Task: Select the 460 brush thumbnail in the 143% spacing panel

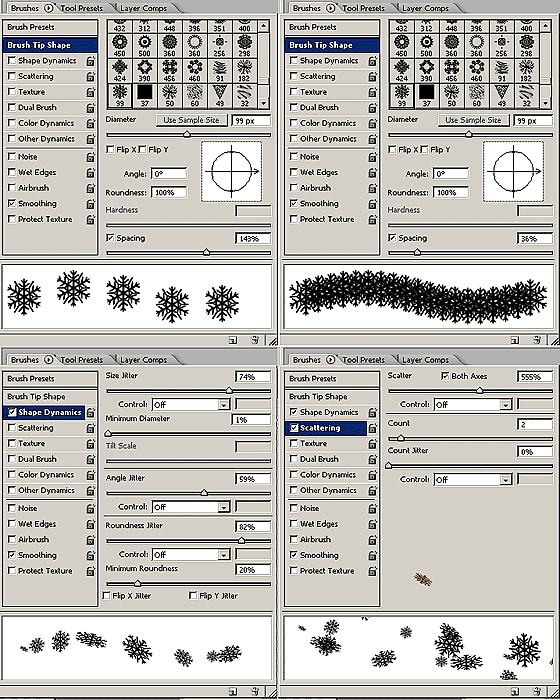Action: [194, 71]
